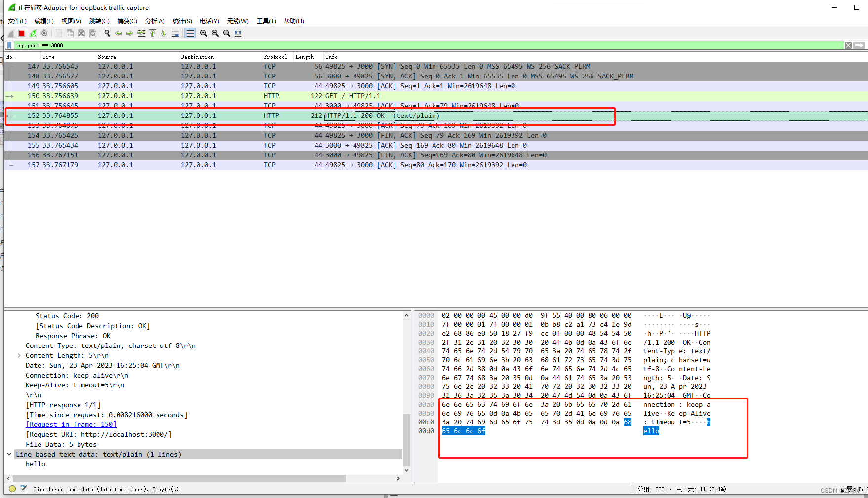
Task: Open the filter bookmark menu
Action: 9,45
